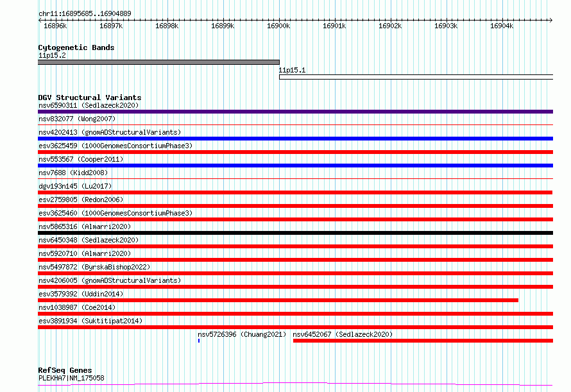
Task: Click the chr11:16895685..16904889 coordinate label
Action: 85,13
